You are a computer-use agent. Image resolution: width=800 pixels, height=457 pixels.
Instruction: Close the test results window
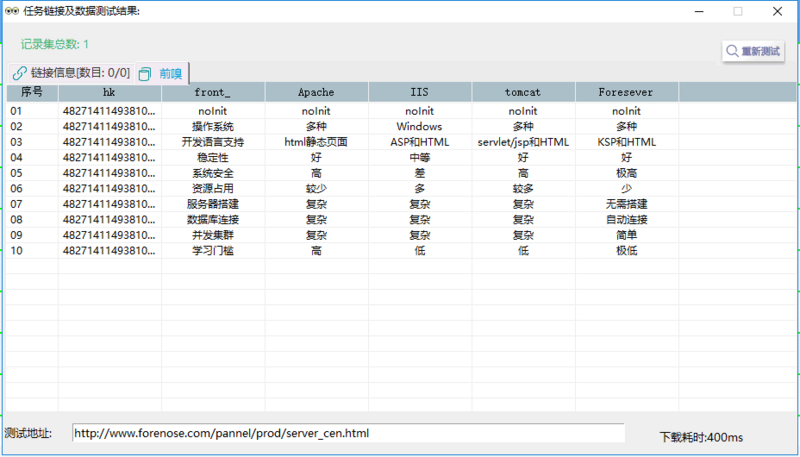pyautogui.click(x=777, y=11)
